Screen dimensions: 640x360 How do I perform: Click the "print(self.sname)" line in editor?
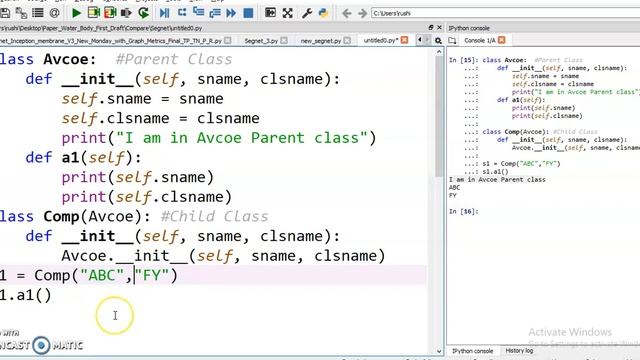click(x=138, y=177)
